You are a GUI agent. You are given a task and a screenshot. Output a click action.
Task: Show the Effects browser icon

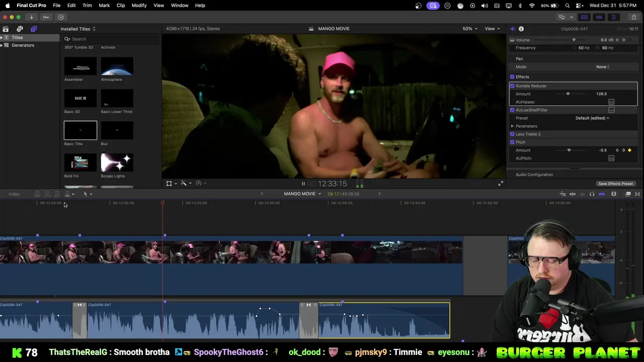628,194
